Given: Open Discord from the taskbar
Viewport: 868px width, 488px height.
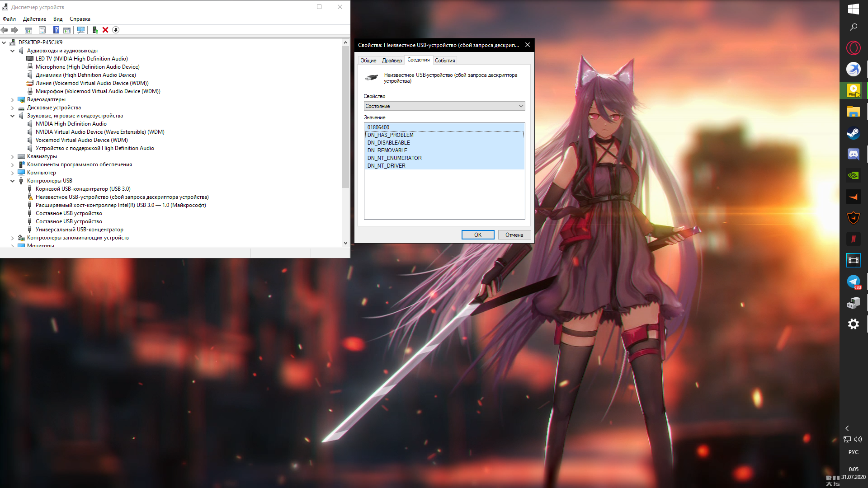Looking at the screenshot, I should [x=854, y=154].
